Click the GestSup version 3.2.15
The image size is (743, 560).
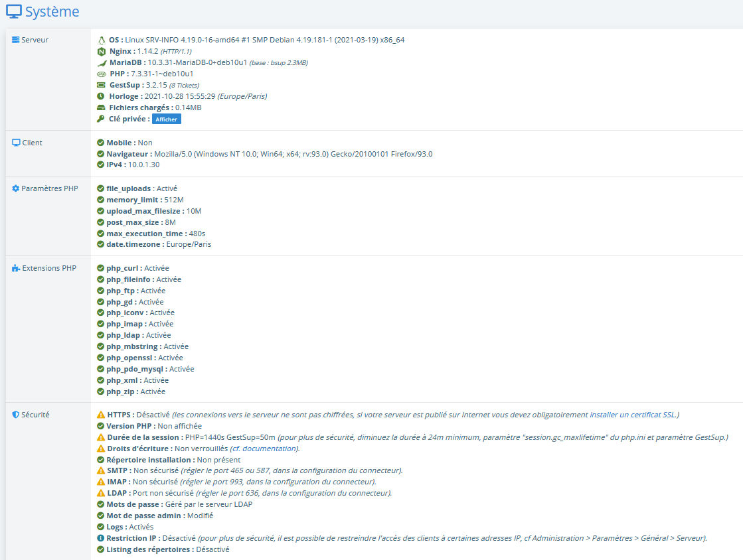[x=157, y=85]
